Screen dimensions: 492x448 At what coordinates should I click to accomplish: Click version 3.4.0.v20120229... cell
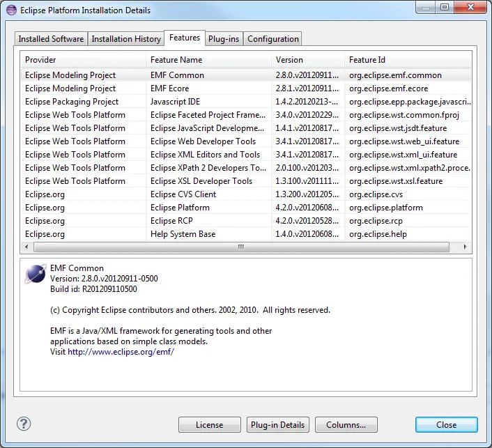click(307, 115)
